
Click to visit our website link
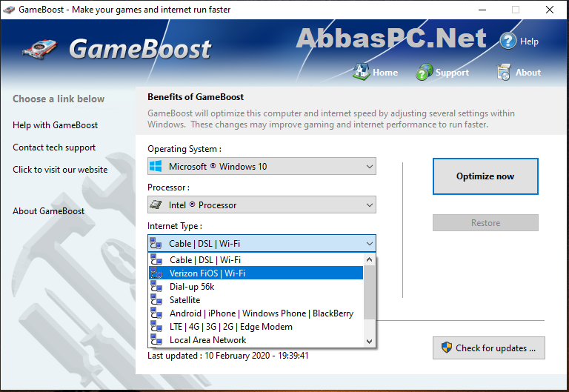click(60, 170)
